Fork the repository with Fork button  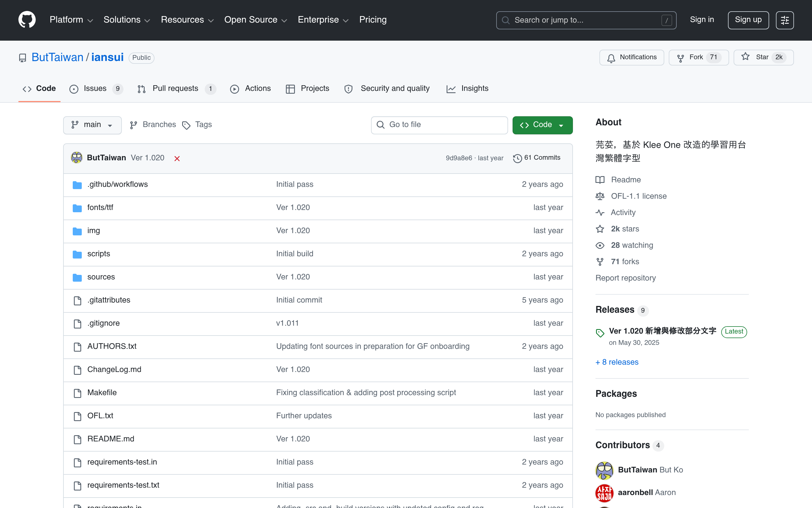[x=699, y=58]
